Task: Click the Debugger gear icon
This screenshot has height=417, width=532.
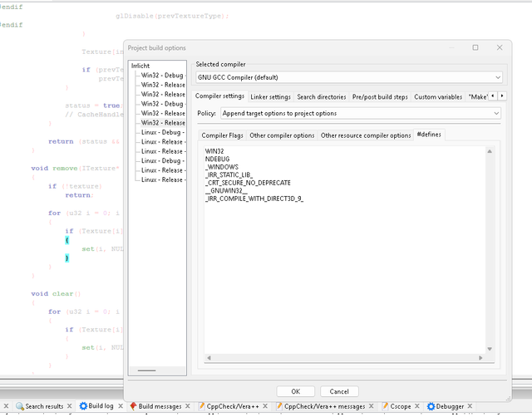Action: 431,406
